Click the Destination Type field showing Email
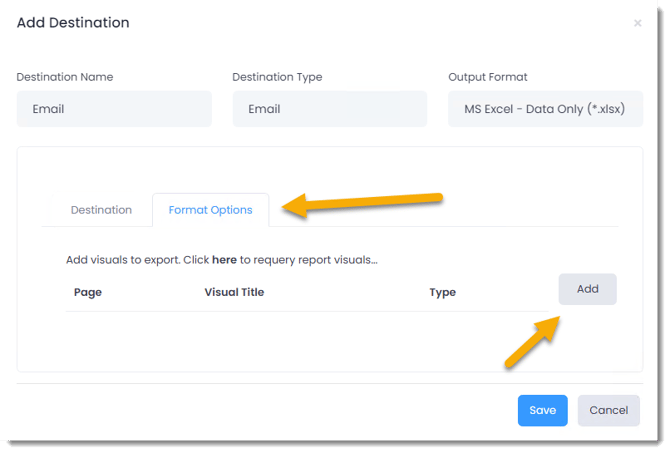The width and height of the screenshot is (670, 453). (329, 109)
